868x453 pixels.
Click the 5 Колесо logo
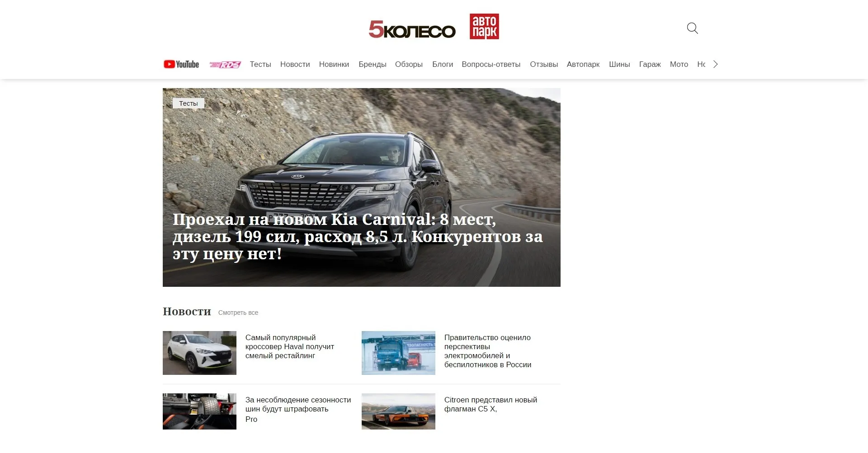point(412,29)
